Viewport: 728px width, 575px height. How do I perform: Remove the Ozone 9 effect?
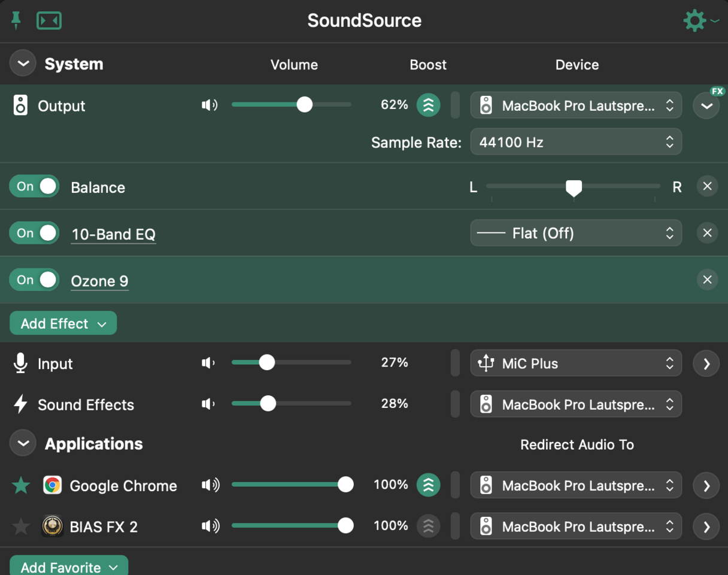point(707,280)
